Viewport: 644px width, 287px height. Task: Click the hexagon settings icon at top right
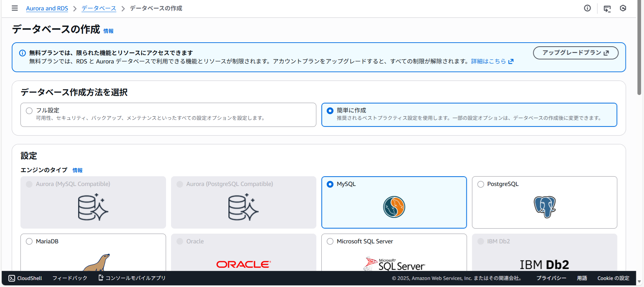(x=623, y=8)
